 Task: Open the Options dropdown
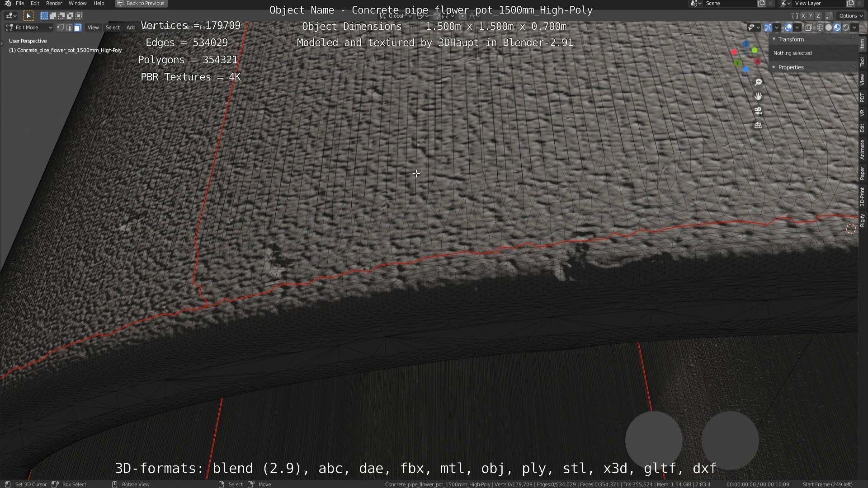click(x=851, y=16)
